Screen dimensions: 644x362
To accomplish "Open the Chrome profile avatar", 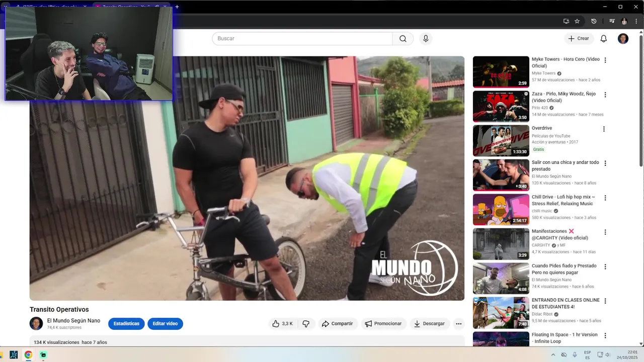I will tap(624, 21).
